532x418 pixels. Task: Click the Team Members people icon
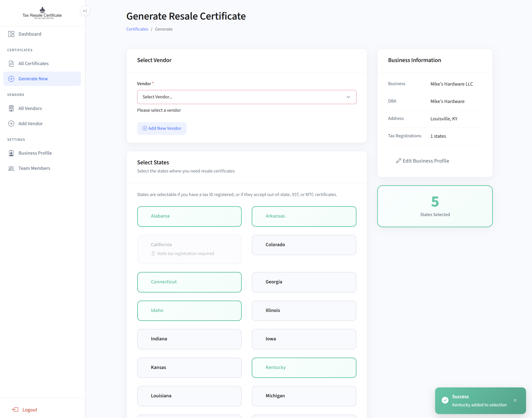pyautogui.click(x=11, y=168)
